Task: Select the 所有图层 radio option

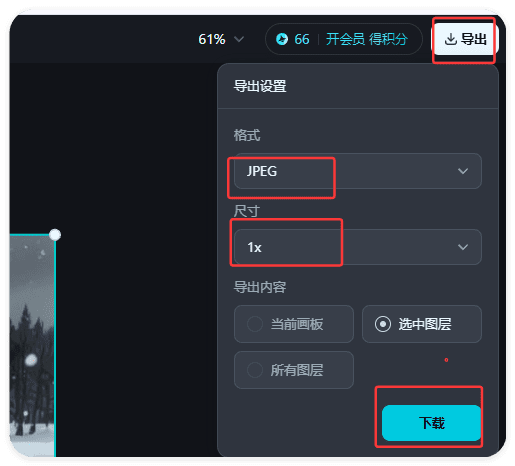Action: 294,370
